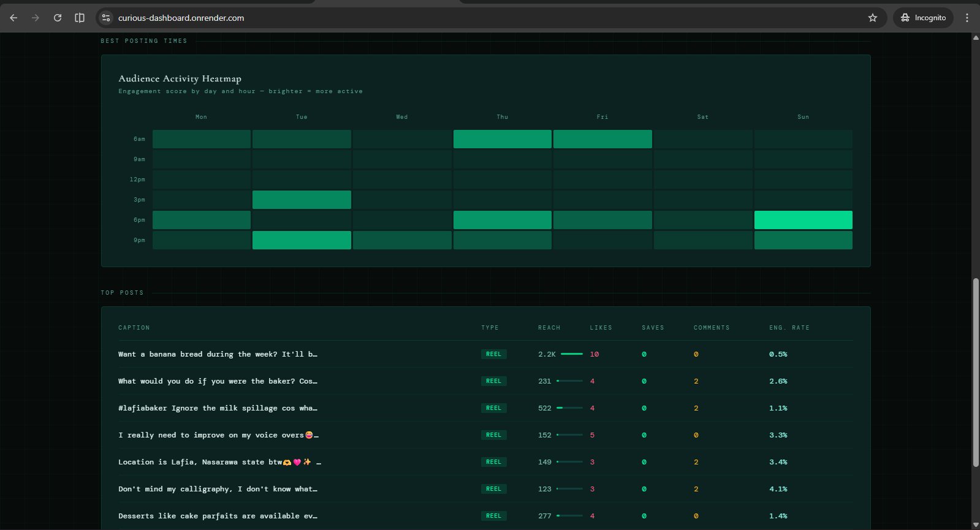
Task: Select the Thursday 6pm heatmap cell
Action: (502, 220)
